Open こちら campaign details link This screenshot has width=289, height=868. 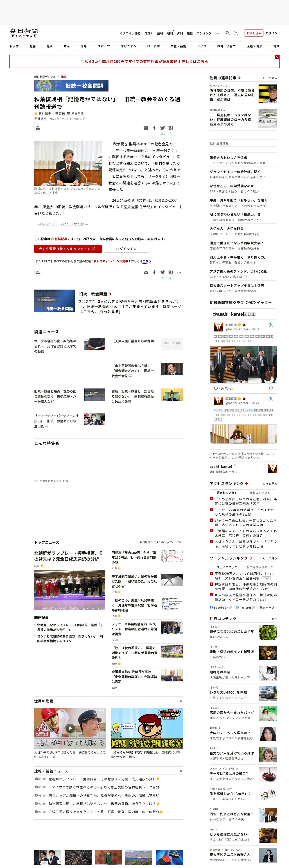[147, 261]
